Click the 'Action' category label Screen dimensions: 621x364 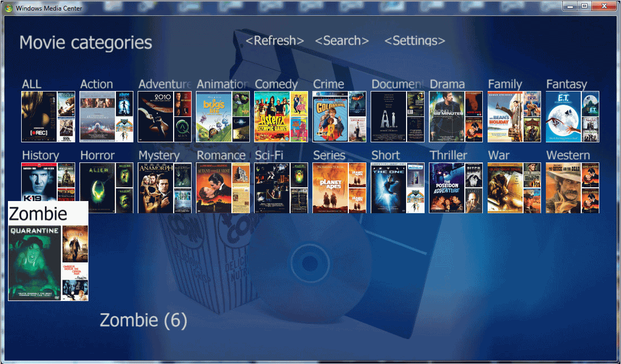coord(97,84)
